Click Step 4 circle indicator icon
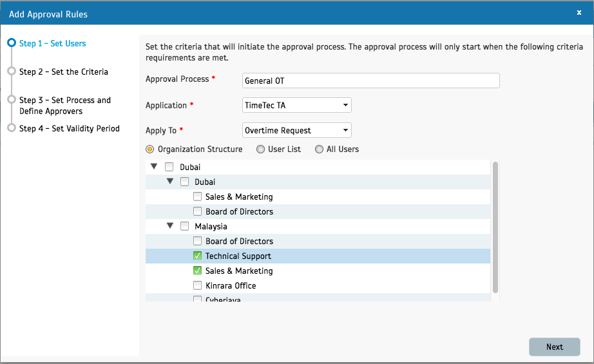594x364 pixels. point(11,128)
